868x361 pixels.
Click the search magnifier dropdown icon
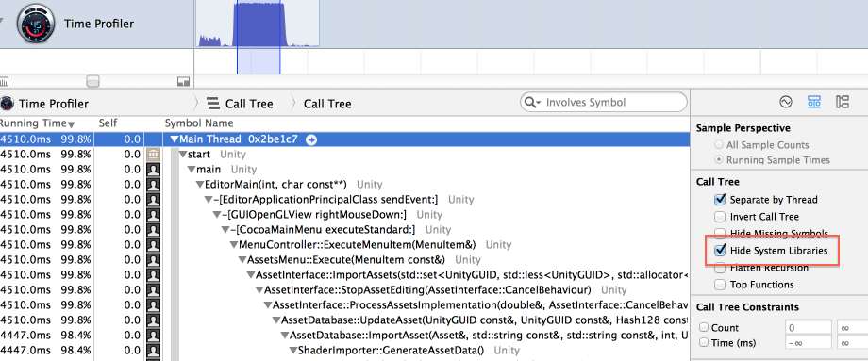[x=532, y=103]
